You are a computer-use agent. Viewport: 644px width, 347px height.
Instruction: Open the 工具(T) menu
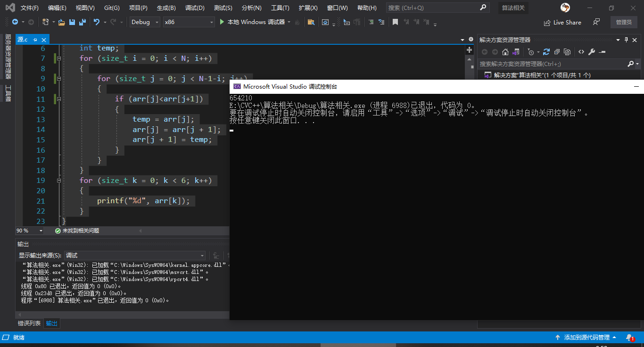pos(280,8)
